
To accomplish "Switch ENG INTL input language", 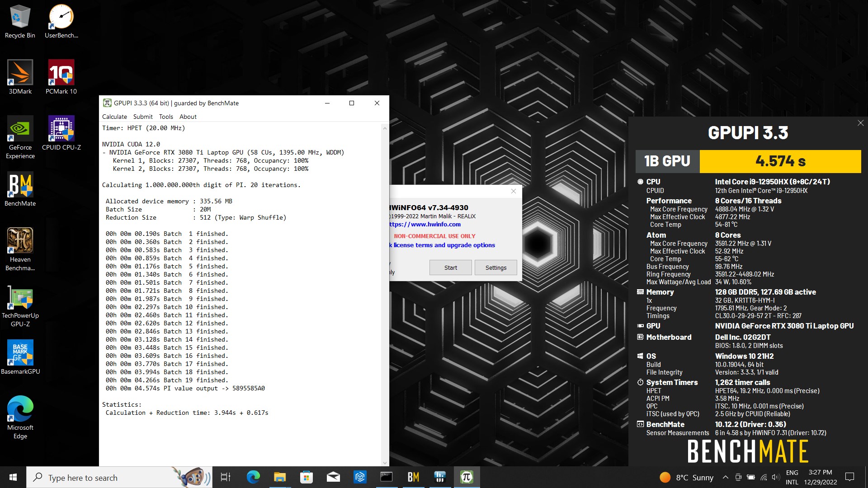I will click(792, 477).
